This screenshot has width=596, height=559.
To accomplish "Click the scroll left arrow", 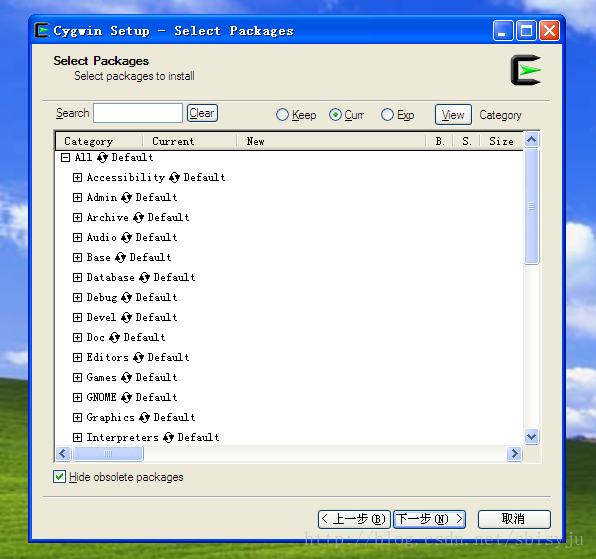I will pos(63,453).
